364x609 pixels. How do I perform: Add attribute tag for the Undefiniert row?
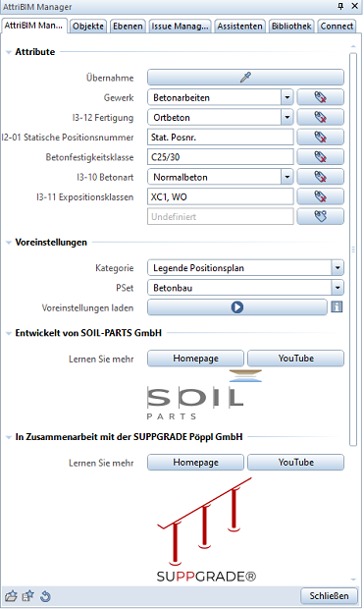[320, 216]
